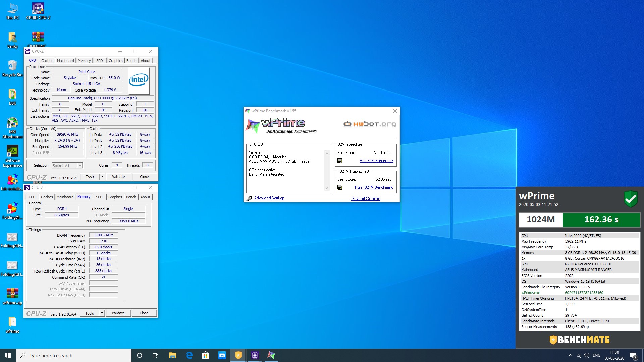Open File Explorer from taskbar
The height and width of the screenshot is (362, 644).
pos(172,355)
